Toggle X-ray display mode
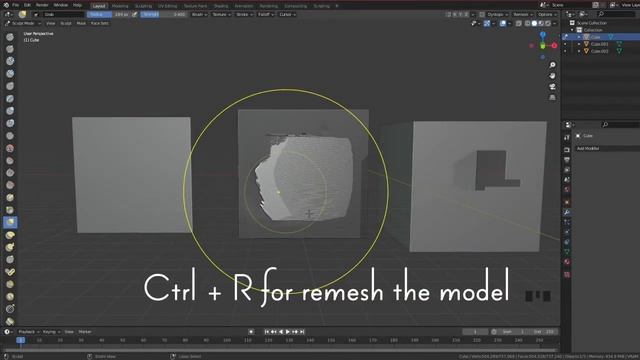 519,24
